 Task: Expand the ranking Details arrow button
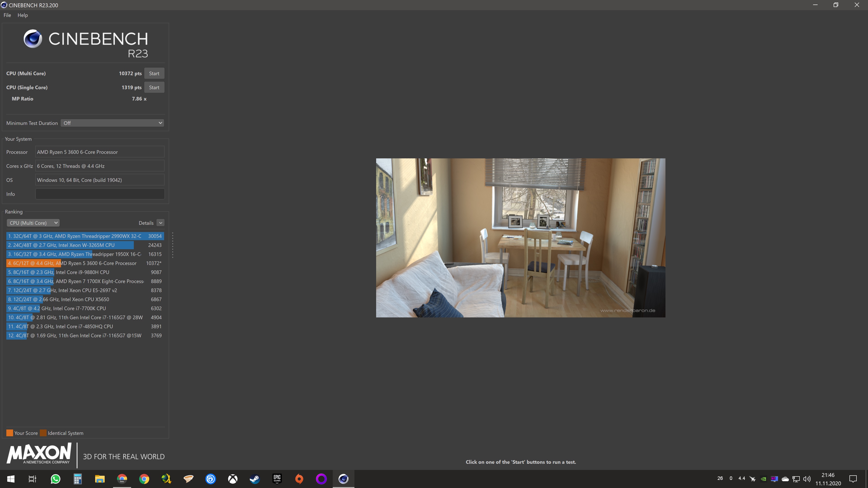click(161, 223)
